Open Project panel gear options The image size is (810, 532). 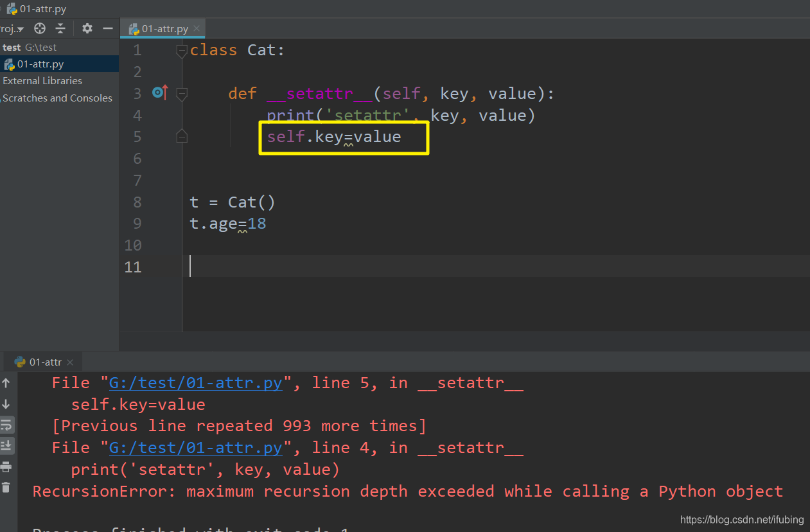[x=87, y=28]
